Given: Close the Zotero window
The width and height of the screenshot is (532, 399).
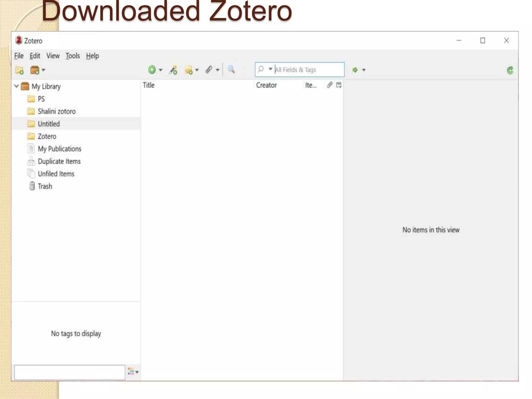Looking at the screenshot, I should point(507,41).
